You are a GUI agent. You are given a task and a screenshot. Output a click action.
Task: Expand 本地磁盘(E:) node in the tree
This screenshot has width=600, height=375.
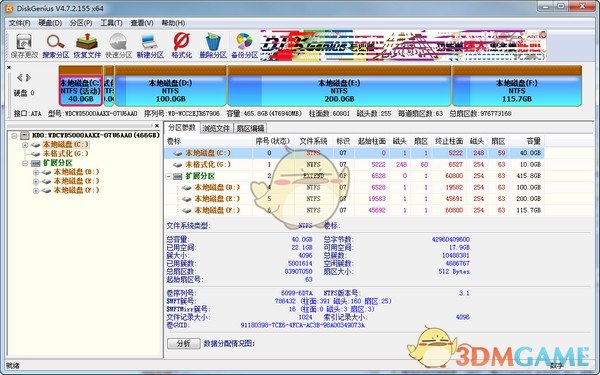tap(36, 181)
